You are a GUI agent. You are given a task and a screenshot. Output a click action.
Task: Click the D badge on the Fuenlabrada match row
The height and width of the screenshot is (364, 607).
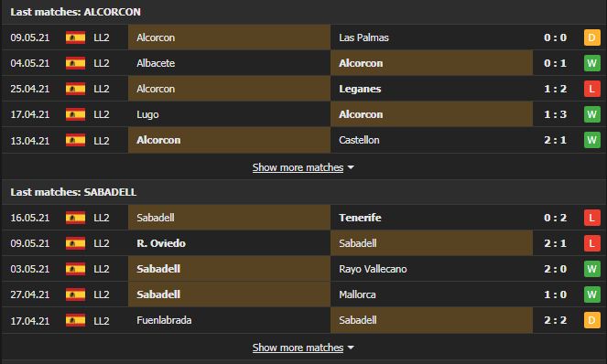592,320
